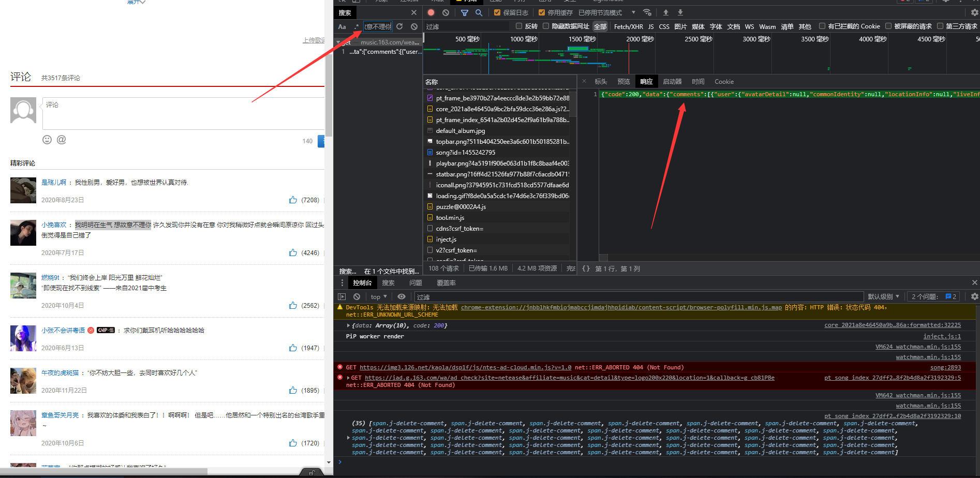The width and height of the screenshot is (980, 478).
Task: Expand the iad.g.163.com GET error entry
Action: [x=348, y=378]
